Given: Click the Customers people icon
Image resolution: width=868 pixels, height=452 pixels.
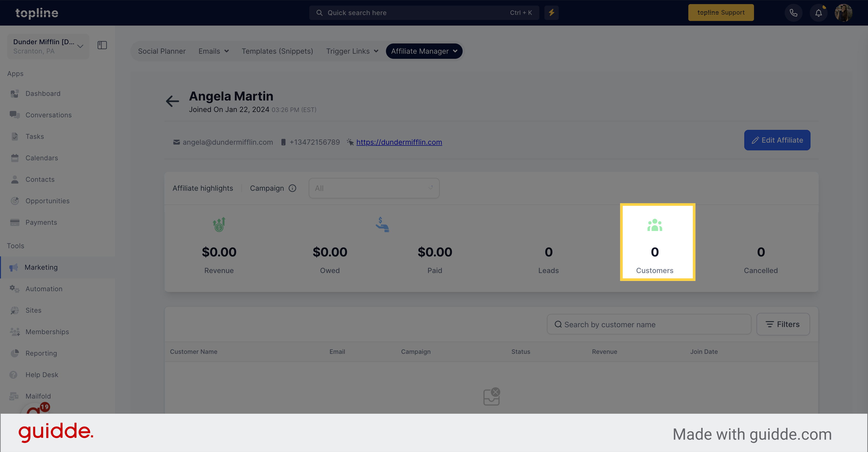Looking at the screenshot, I should pyautogui.click(x=655, y=225).
